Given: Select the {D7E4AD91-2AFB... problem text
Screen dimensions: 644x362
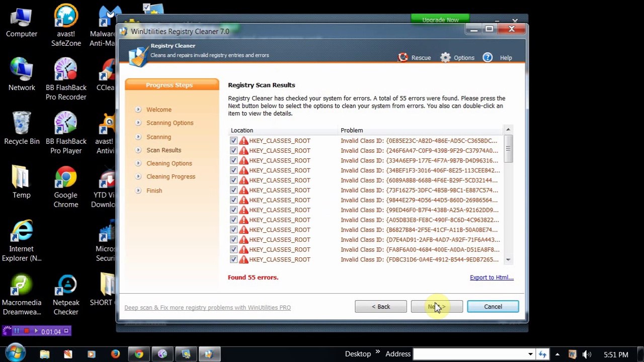Looking at the screenshot, I should point(420,240).
